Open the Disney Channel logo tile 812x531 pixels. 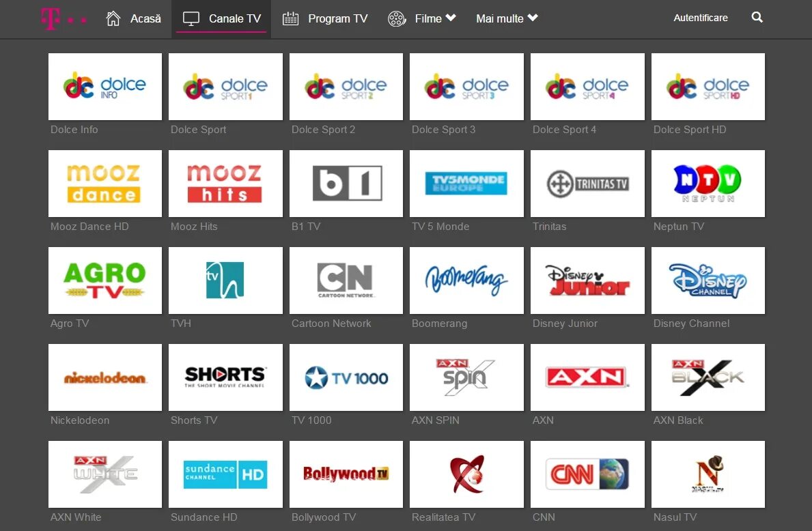708,280
